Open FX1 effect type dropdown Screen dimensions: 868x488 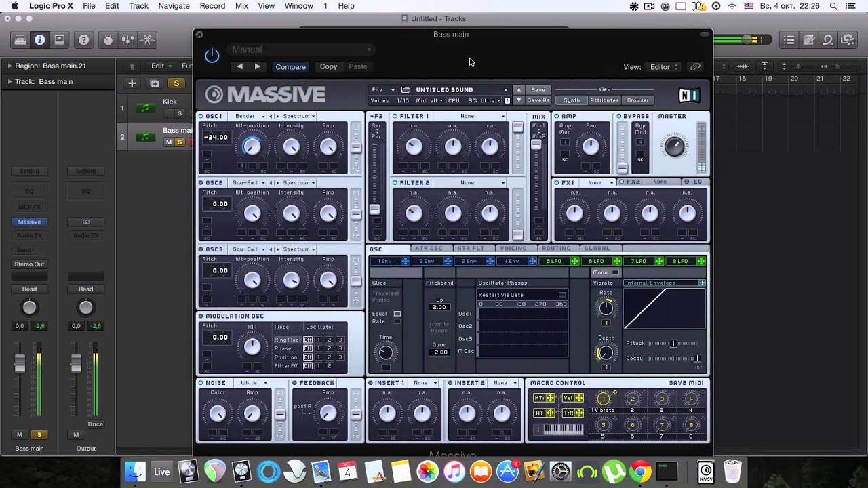click(597, 183)
